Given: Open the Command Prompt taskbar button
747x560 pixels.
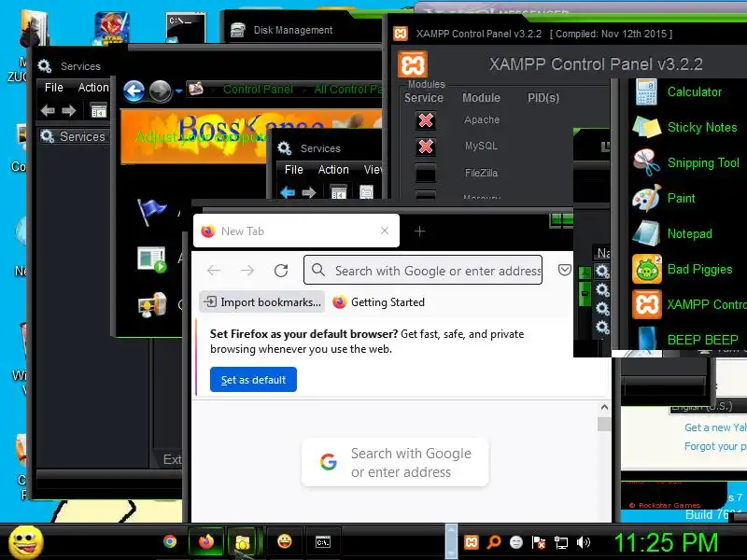Looking at the screenshot, I should pyautogui.click(x=322, y=542).
